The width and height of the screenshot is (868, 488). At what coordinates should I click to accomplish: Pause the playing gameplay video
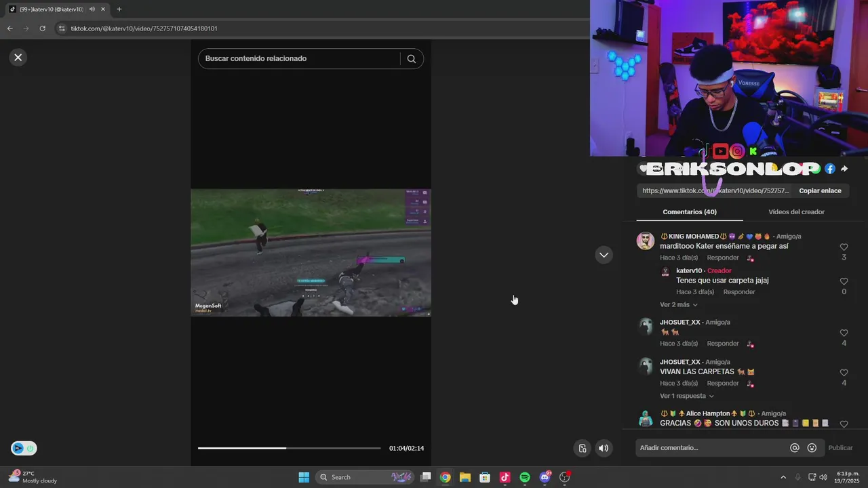(x=311, y=253)
